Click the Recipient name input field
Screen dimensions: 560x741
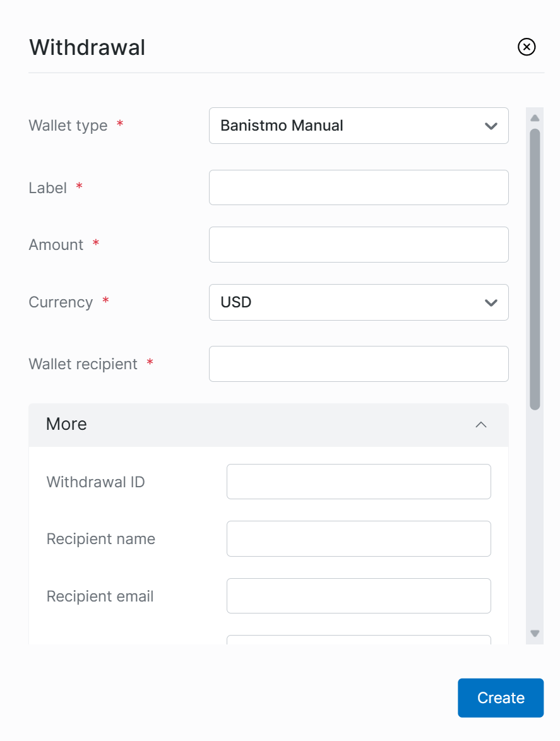[x=359, y=538]
